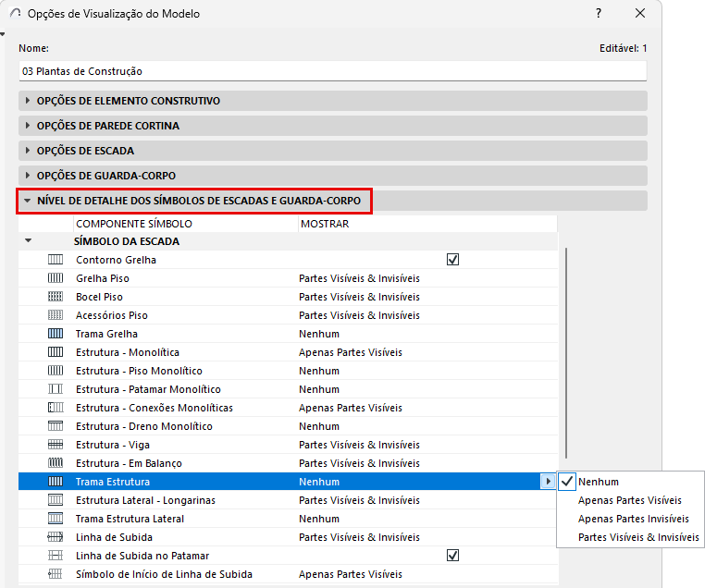Toggle Linha de Subida no Patamar checkbox
This screenshot has height=588, width=717.
click(452, 555)
